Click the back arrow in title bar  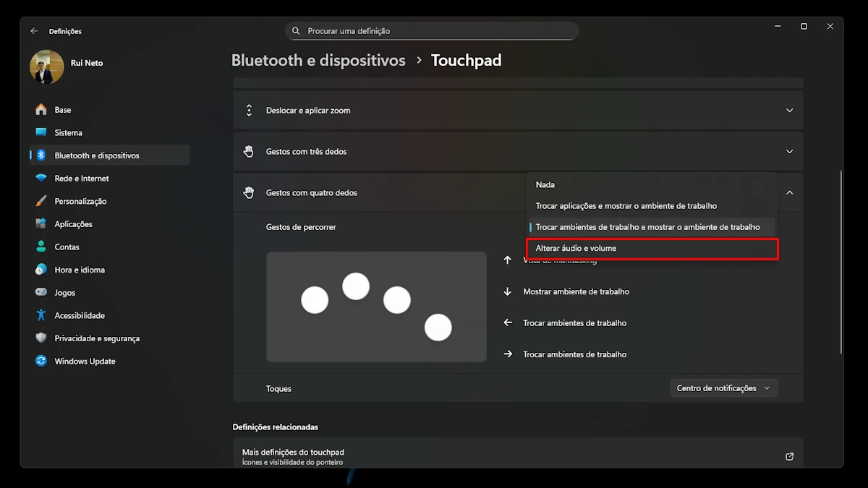pos(34,31)
